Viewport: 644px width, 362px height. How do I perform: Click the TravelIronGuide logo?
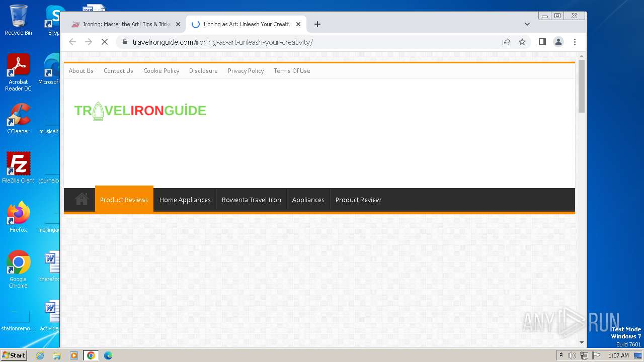click(x=140, y=111)
